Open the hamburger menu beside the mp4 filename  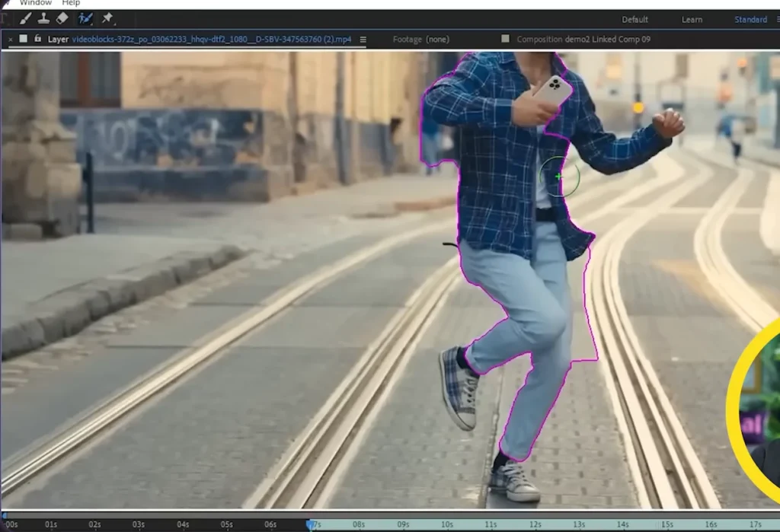click(x=363, y=39)
